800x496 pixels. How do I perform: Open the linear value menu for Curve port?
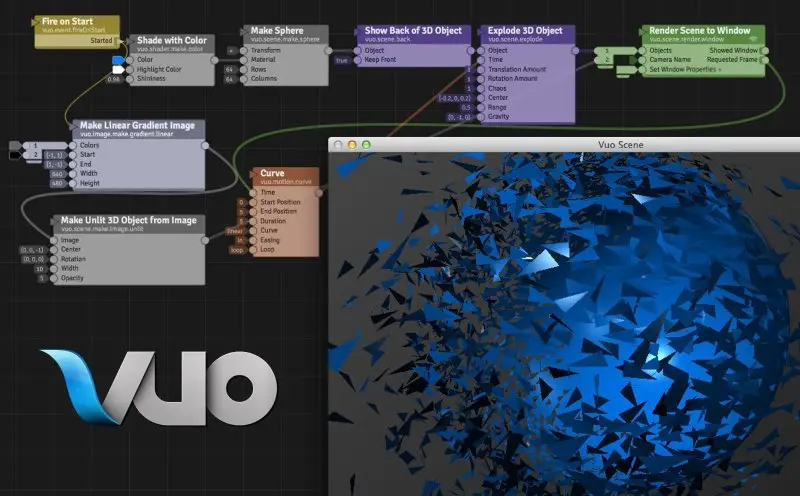(x=235, y=231)
